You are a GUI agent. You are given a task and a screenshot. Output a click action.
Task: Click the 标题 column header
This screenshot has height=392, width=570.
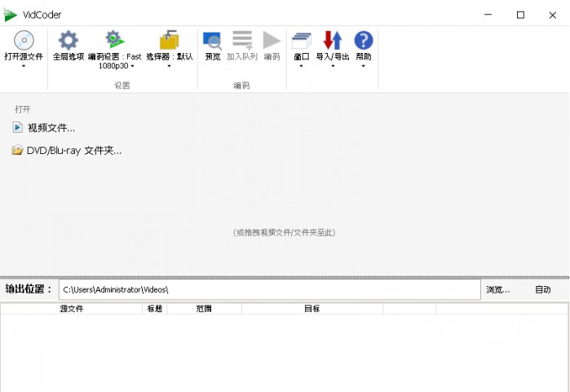click(x=154, y=309)
